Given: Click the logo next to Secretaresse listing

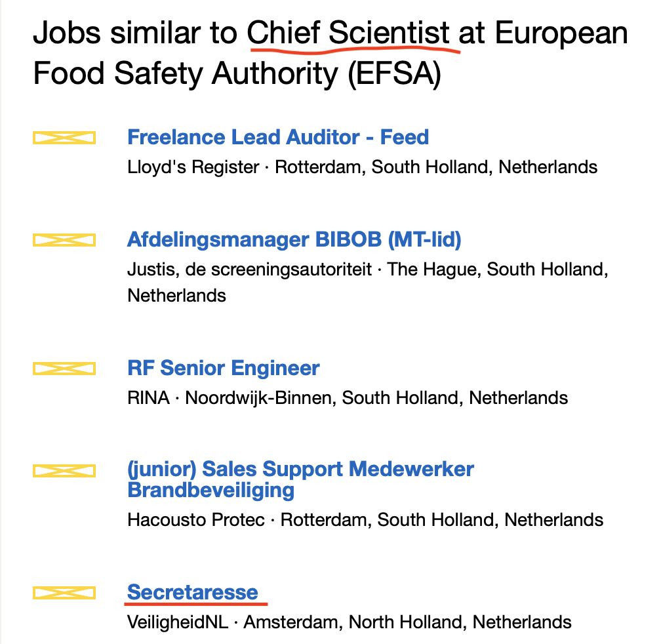Looking at the screenshot, I should coord(64,594).
